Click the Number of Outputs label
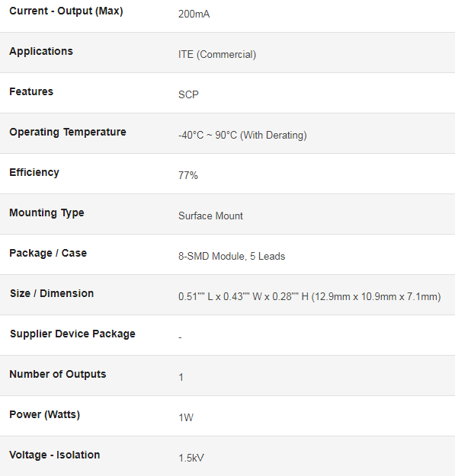 coord(58,374)
